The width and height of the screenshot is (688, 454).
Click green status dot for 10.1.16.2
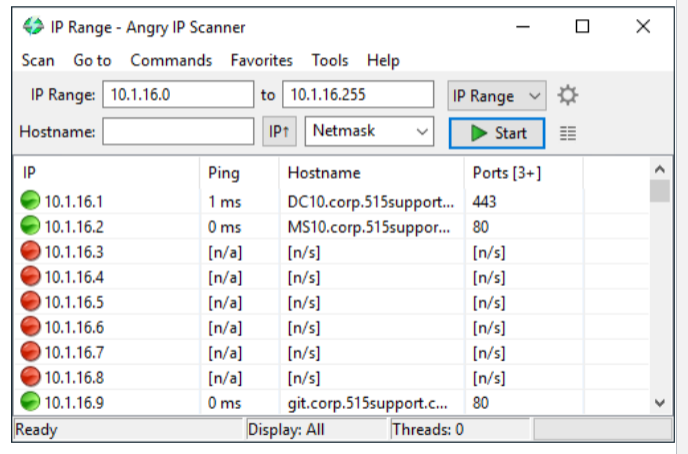pos(30,226)
